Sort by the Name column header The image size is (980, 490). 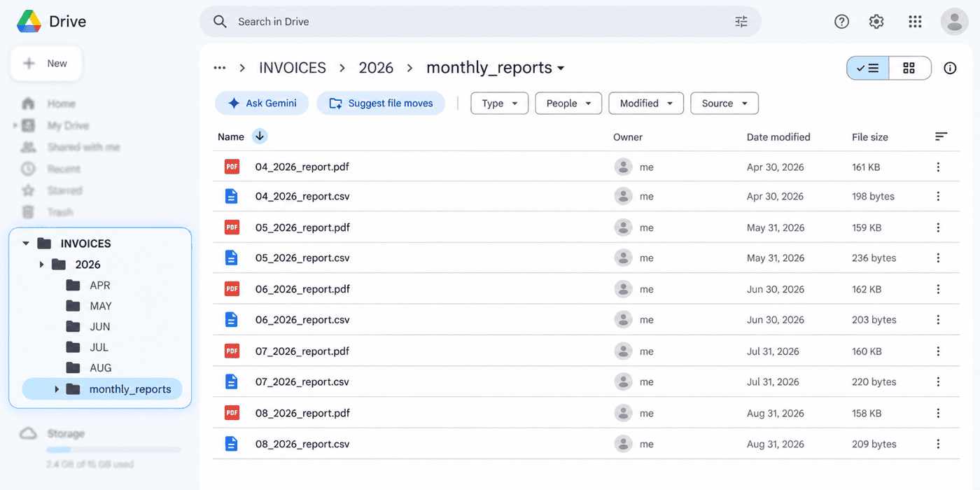coord(231,137)
